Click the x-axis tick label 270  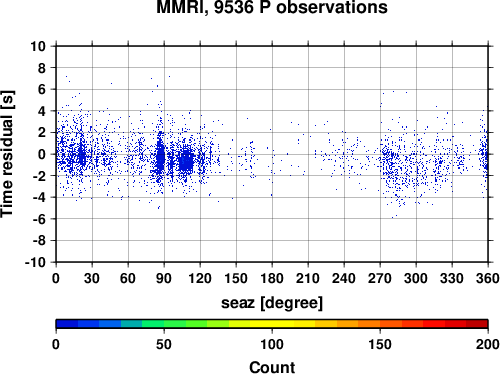[380, 278]
